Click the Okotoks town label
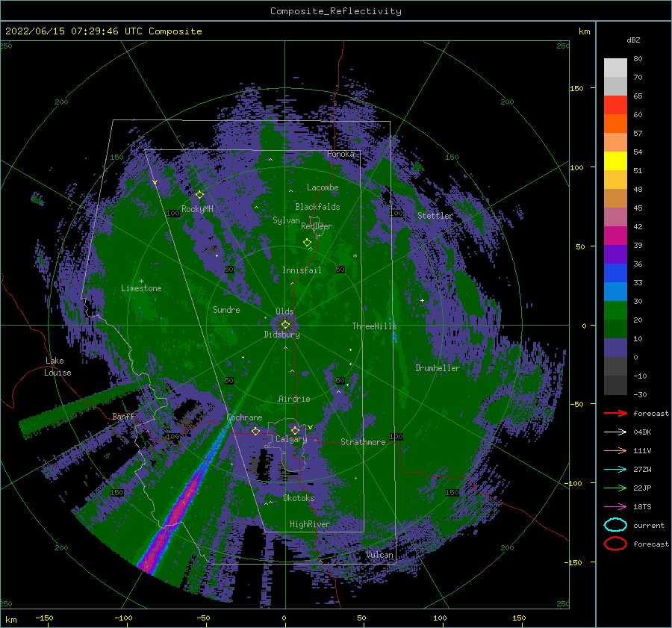This screenshot has width=672, height=628. point(299,498)
